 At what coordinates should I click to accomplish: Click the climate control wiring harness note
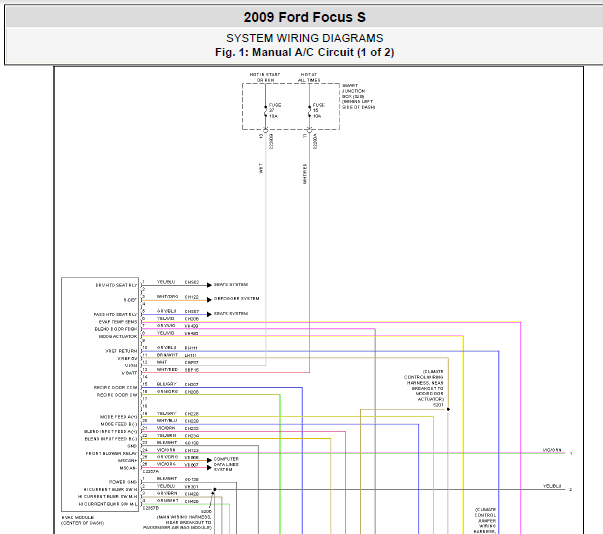(x=424, y=388)
